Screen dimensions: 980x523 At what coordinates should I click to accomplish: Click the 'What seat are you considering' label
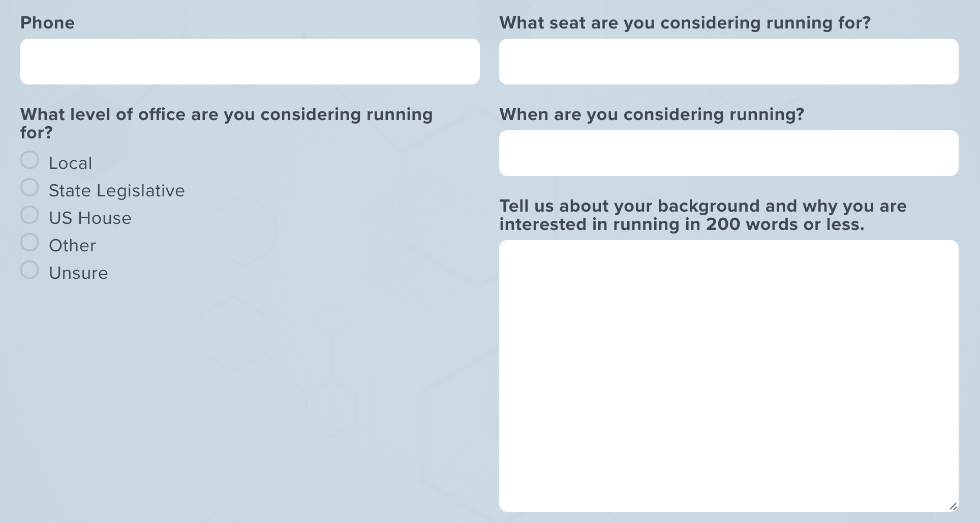pos(685,23)
